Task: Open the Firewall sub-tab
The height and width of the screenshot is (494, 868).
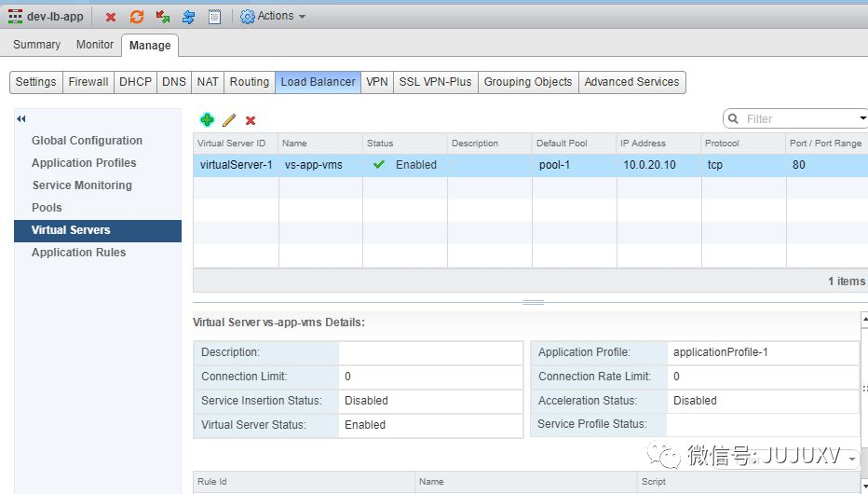Action: [88, 82]
